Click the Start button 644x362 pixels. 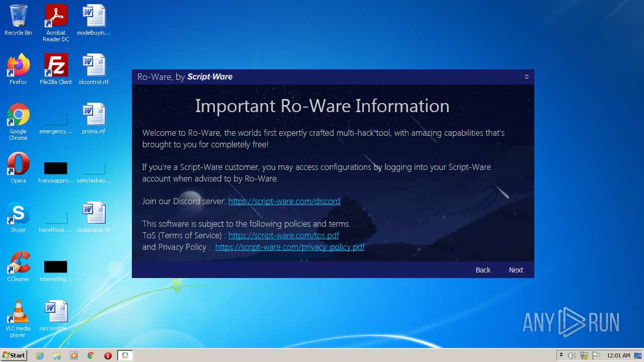[14, 355]
